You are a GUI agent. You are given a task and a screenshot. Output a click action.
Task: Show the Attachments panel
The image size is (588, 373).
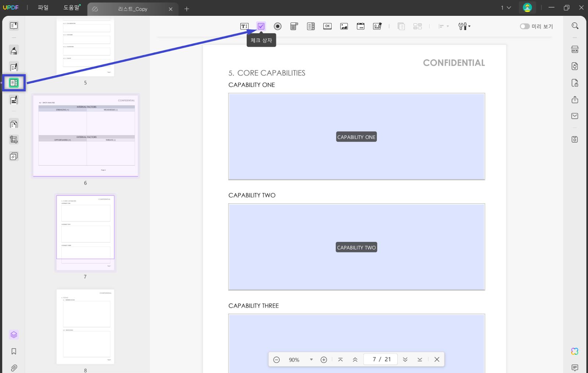[14, 368]
